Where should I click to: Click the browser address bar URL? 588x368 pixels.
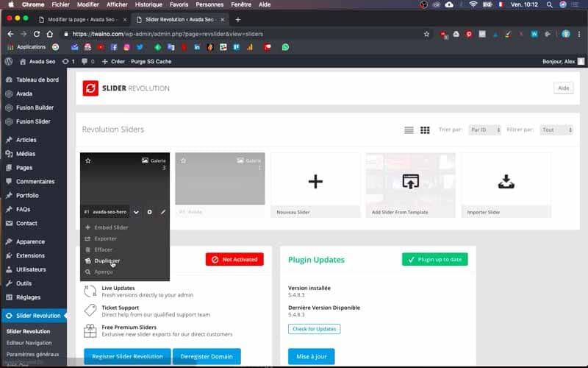168,34
